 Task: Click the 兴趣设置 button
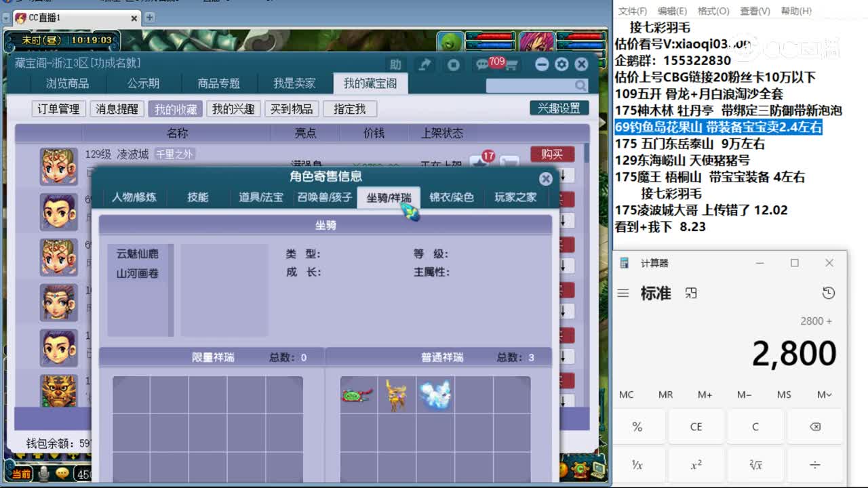tap(558, 108)
